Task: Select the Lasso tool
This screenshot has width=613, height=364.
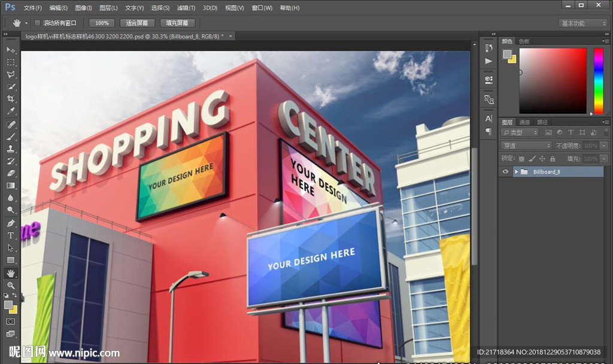Action: 11,75
